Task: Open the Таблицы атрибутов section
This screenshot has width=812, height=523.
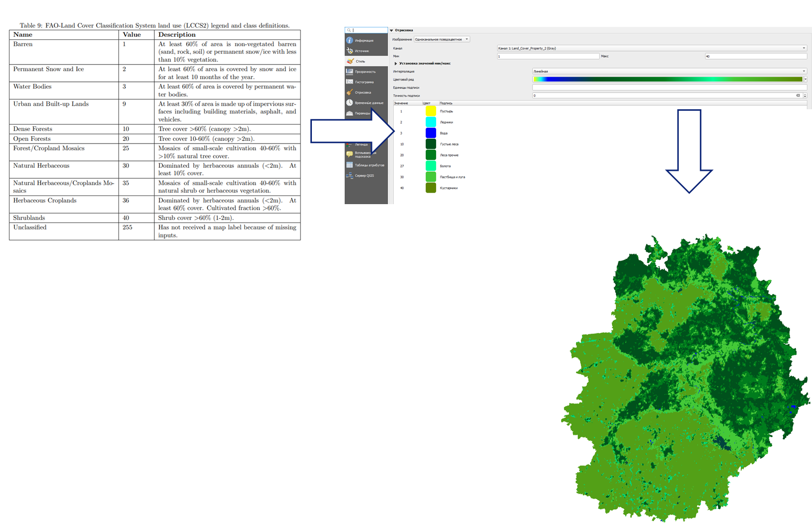Action: click(x=366, y=165)
